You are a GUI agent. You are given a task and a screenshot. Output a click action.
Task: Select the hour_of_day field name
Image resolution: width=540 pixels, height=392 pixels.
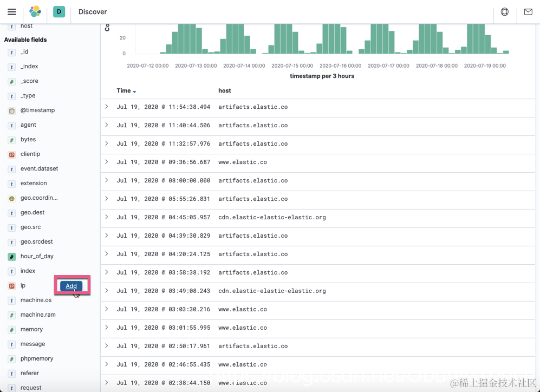(37, 257)
